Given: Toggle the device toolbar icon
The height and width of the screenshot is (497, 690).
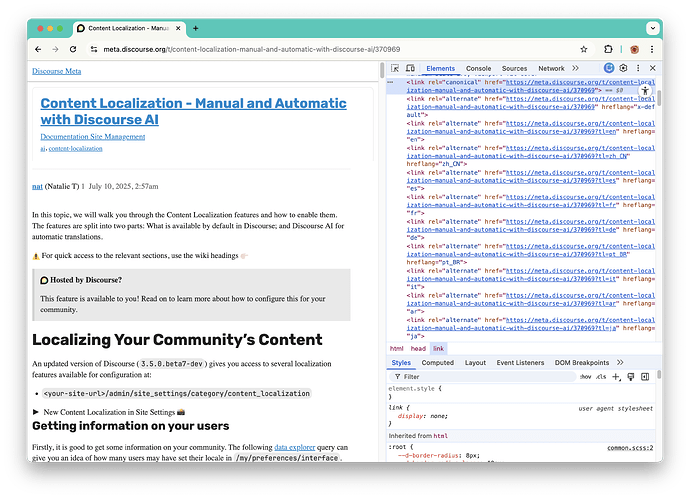Looking at the screenshot, I should click(410, 68).
